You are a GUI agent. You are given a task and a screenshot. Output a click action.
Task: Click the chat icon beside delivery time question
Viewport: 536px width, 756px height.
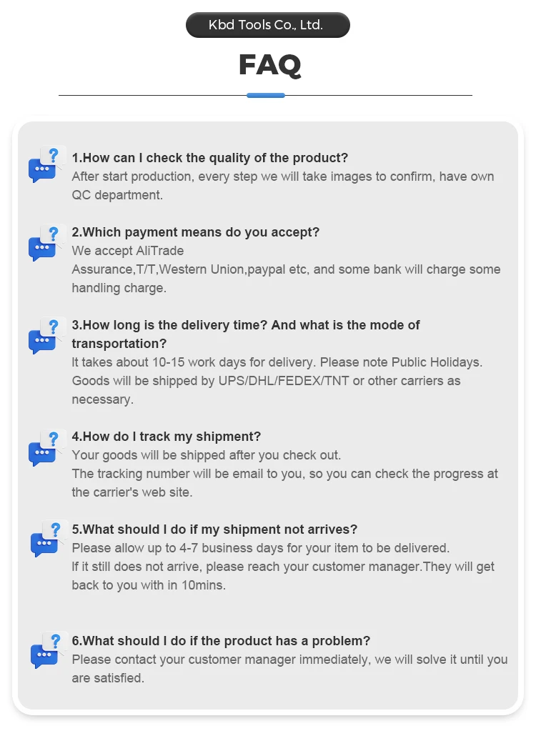click(46, 336)
